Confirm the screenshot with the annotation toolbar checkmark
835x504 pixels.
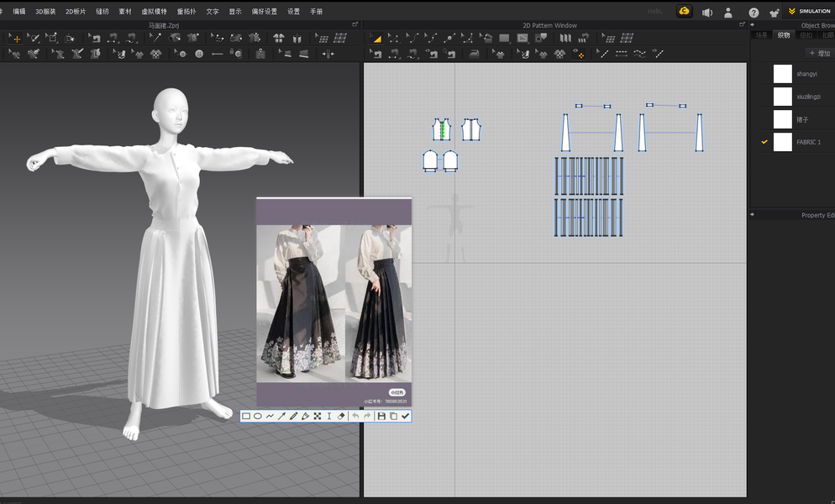point(405,416)
